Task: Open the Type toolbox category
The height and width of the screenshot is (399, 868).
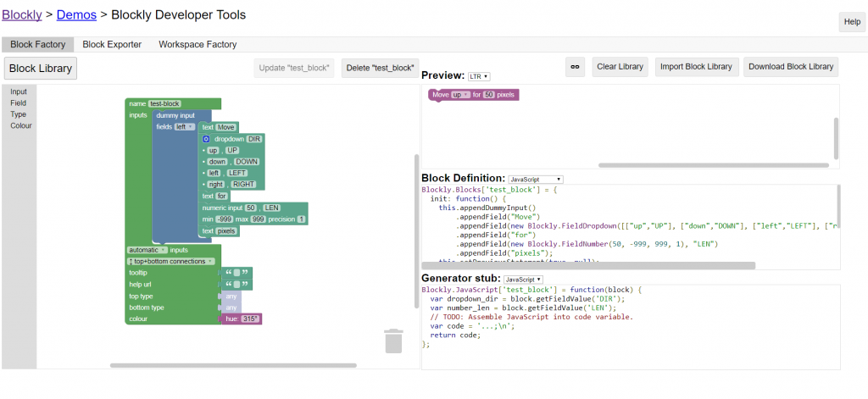Action: coord(19,114)
